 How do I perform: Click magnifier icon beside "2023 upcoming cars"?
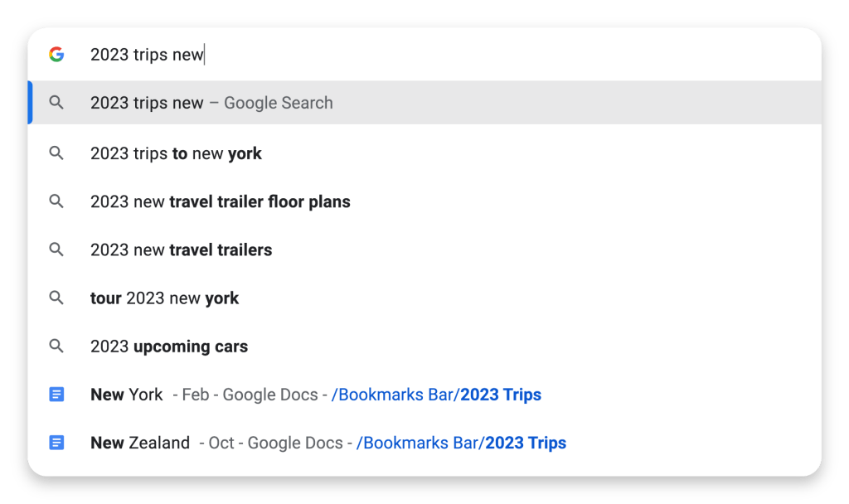coord(56,346)
